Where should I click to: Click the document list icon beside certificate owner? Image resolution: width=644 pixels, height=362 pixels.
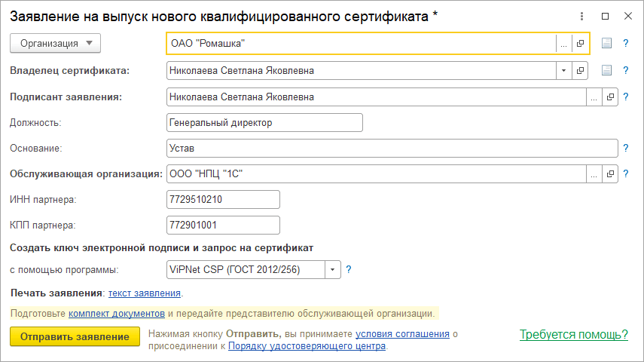click(607, 71)
